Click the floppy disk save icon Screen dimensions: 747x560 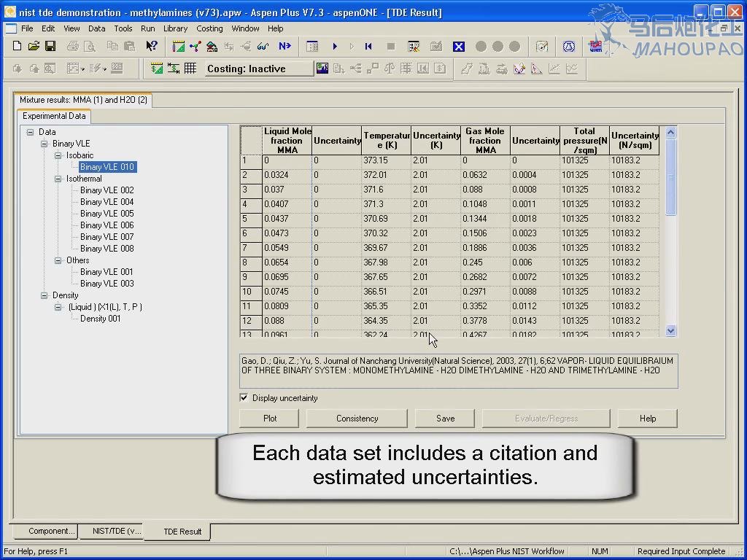[50, 46]
